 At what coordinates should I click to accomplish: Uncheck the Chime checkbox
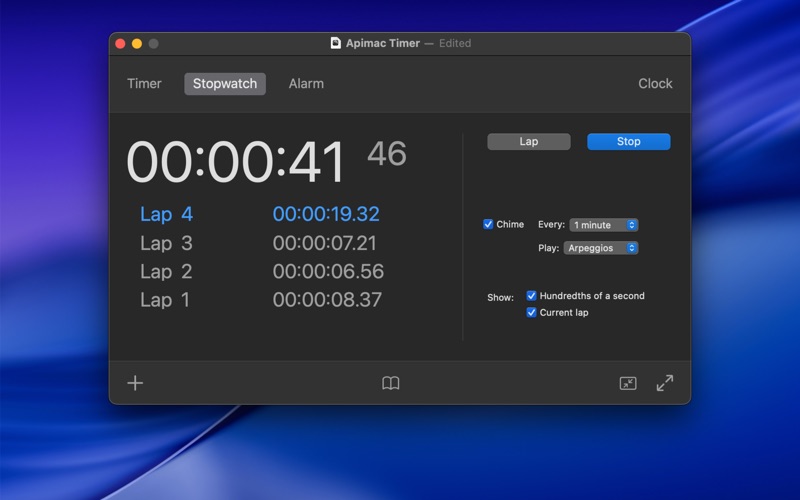pos(488,225)
